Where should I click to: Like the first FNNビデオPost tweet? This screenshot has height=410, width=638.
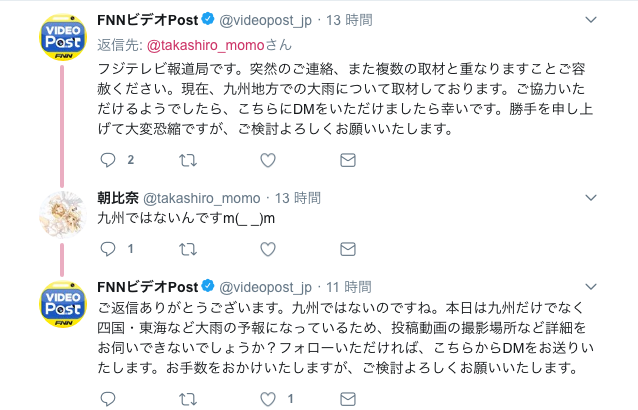(x=267, y=160)
